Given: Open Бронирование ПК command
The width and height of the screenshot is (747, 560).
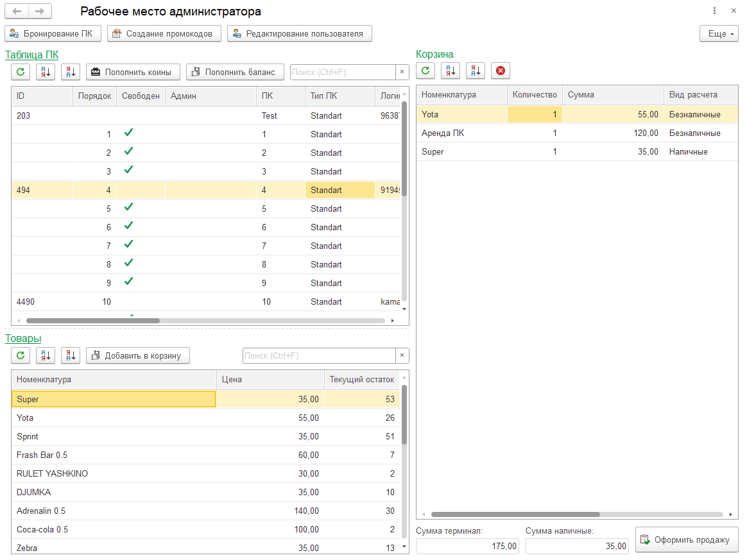Looking at the screenshot, I should (53, 34).
